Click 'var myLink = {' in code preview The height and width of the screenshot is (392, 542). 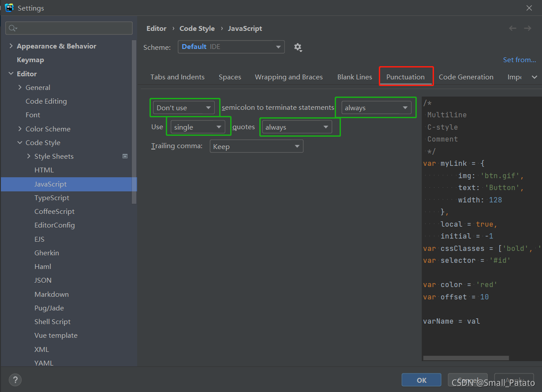click(x=454, y=164)
